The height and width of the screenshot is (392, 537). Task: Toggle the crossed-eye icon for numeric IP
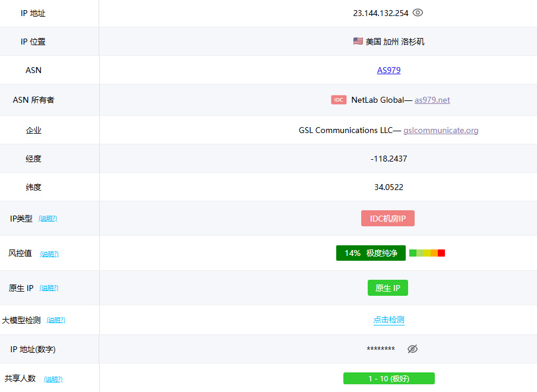[x=412, y=349]
